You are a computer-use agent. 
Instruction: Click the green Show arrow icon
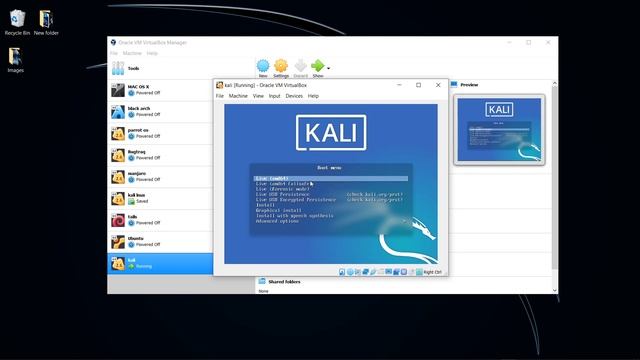coord(318,66)
